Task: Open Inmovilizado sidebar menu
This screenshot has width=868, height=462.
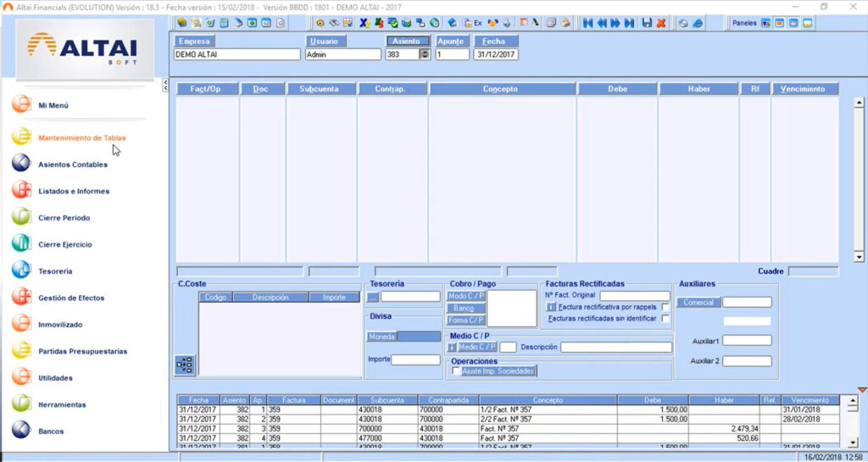Action: click(x=60, y=324)
